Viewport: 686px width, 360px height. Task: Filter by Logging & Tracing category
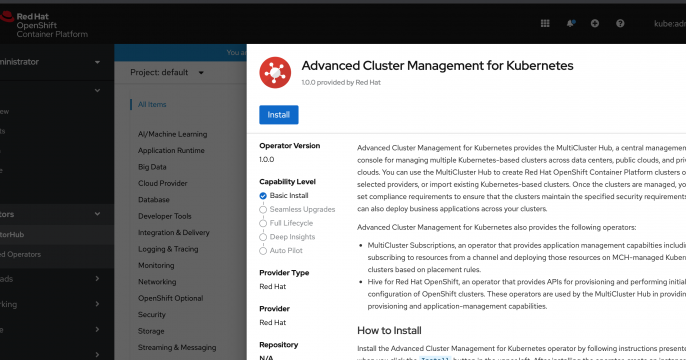(168, 249)
